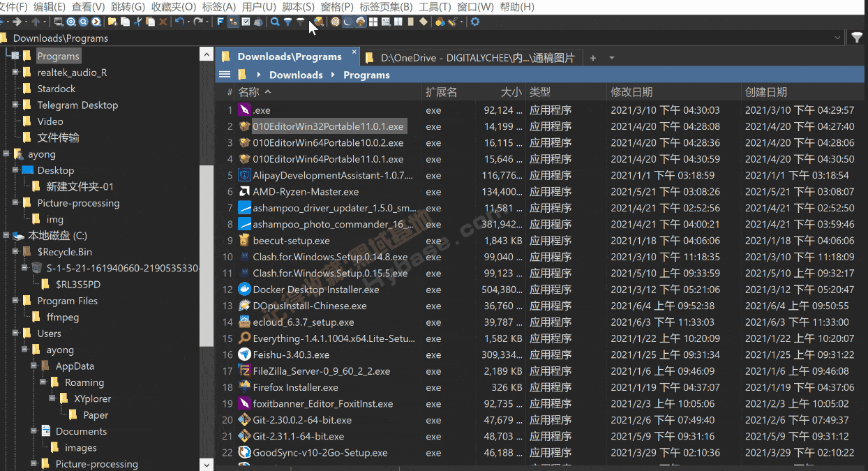Screen dimensions: 868x471
Task: Click the four-squares view icon
Action: [x=373, y=22]
